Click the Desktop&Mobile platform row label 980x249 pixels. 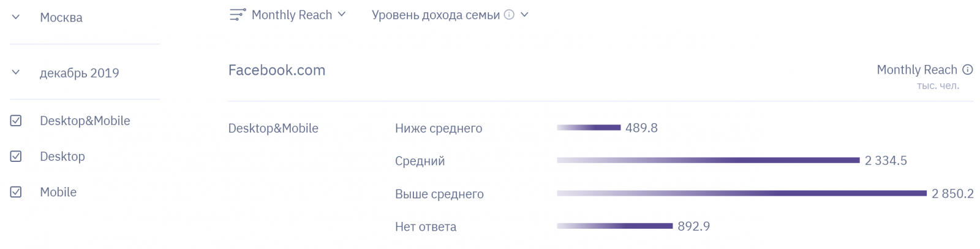pos(273,128)
